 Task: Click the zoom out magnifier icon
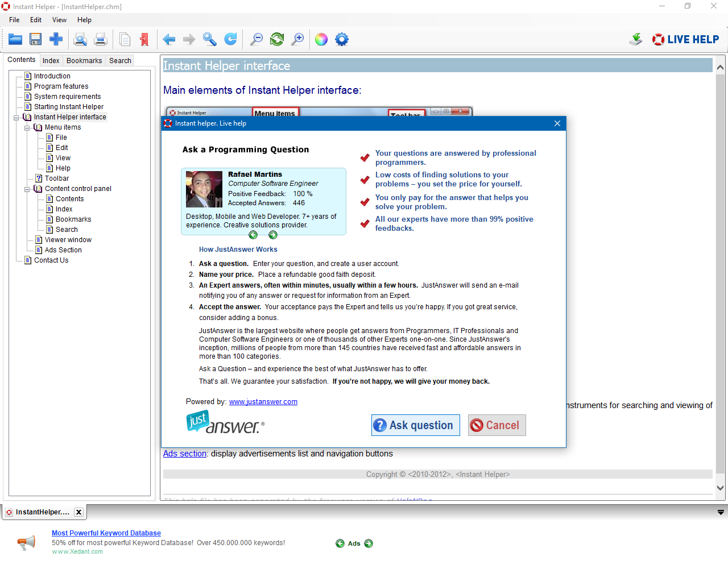[x=257, y=39]
